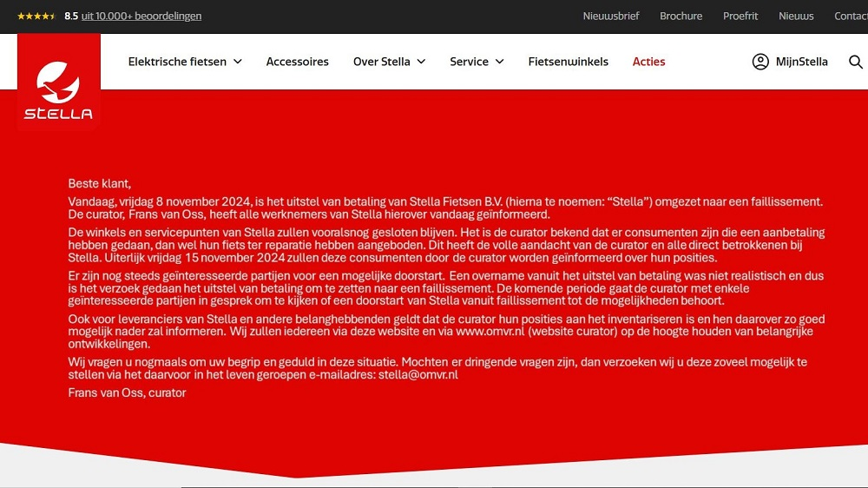868x488 pixels.
Task: Open the Acties menu item
Action: (648, 62)
